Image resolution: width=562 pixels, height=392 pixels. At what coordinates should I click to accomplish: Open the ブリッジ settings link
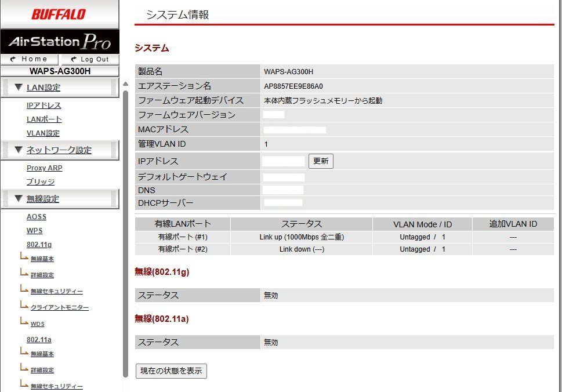(x=41, y=182)
